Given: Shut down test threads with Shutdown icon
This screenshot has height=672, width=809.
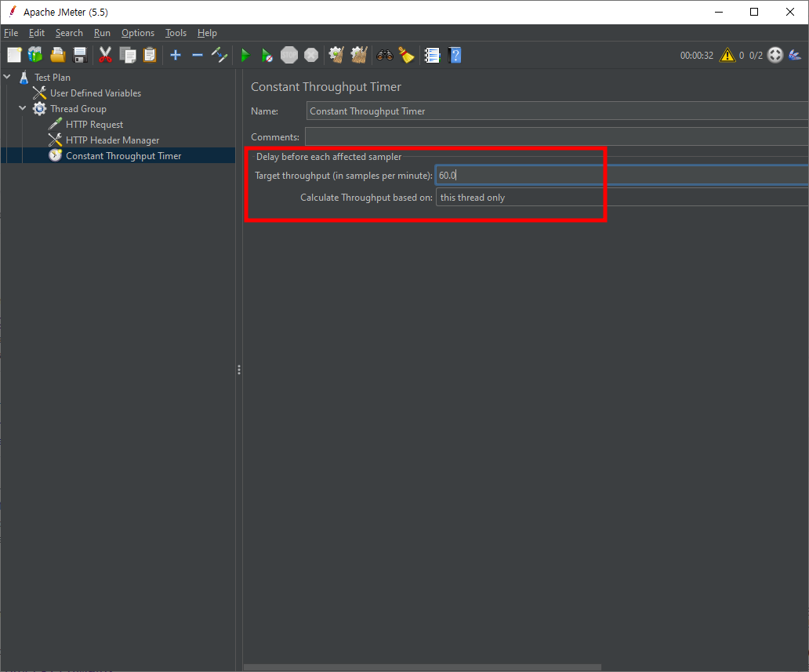Looking at the screenshot, I should click(x=311, y=55).
